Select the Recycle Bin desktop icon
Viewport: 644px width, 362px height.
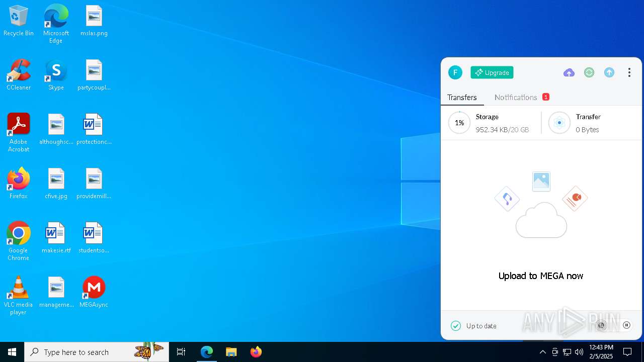[x=19, y=21]
